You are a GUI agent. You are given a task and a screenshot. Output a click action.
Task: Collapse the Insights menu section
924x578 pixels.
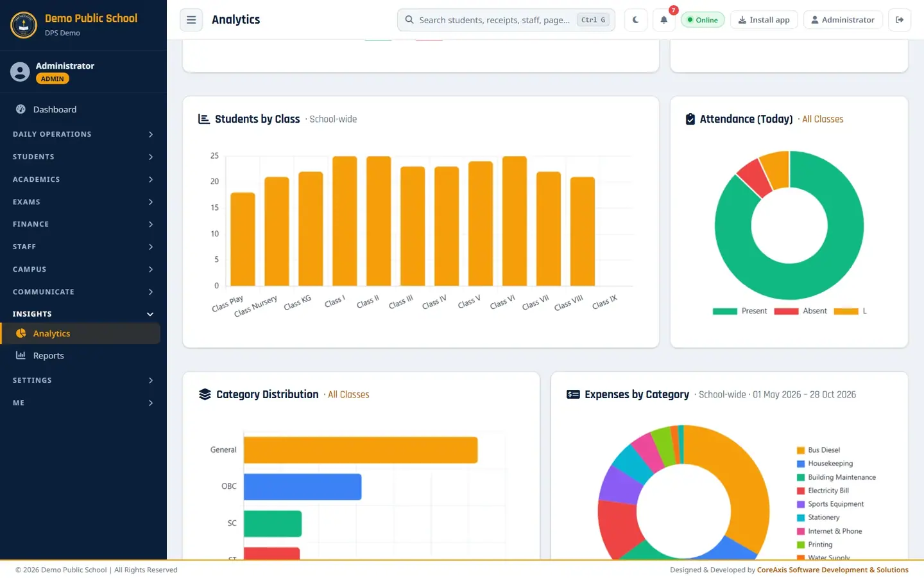pyautogui.click(x=83, y=314)
